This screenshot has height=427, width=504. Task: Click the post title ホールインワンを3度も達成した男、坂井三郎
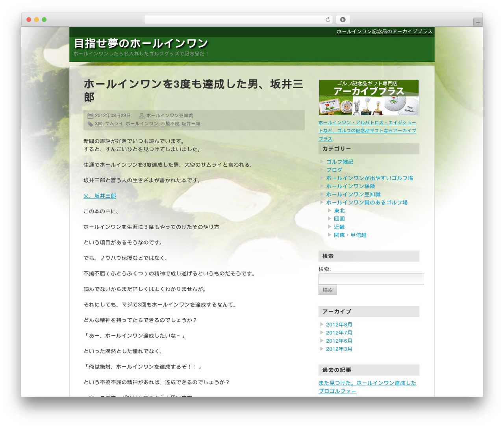(193, 91)
